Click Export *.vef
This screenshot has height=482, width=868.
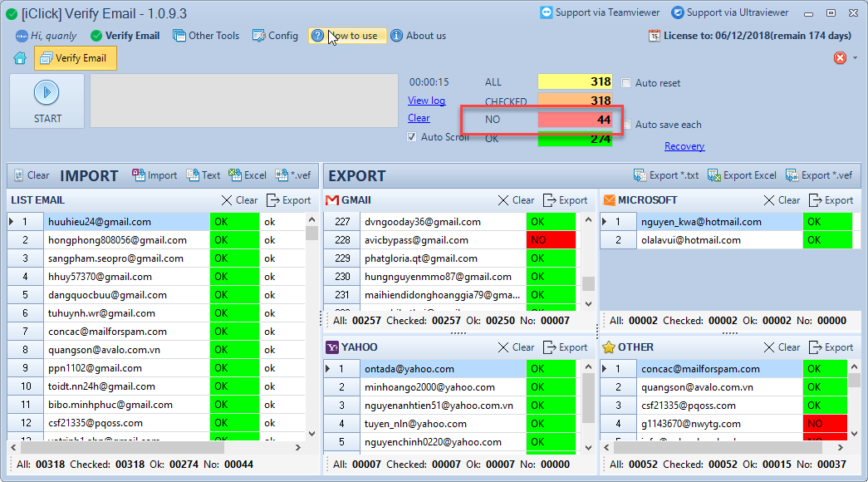pyautogui.click(x=819, y=175)
